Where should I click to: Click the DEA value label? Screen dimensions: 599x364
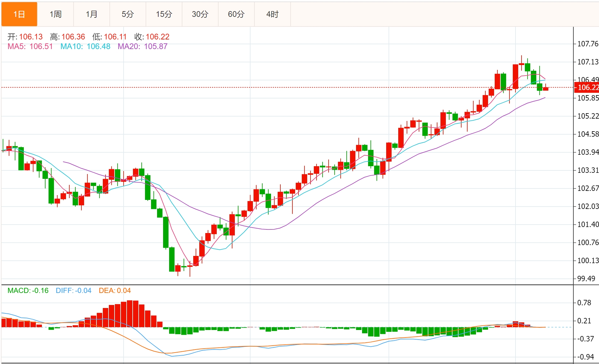(x=115, y=291)
